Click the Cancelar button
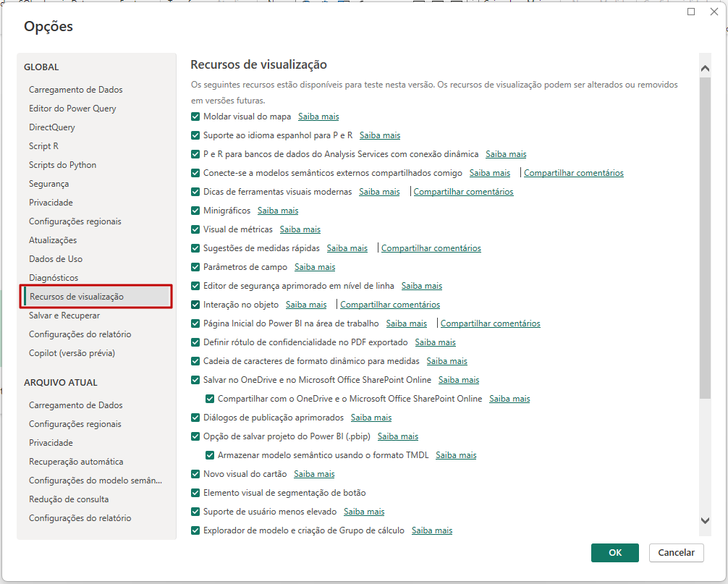 [677, 553]
